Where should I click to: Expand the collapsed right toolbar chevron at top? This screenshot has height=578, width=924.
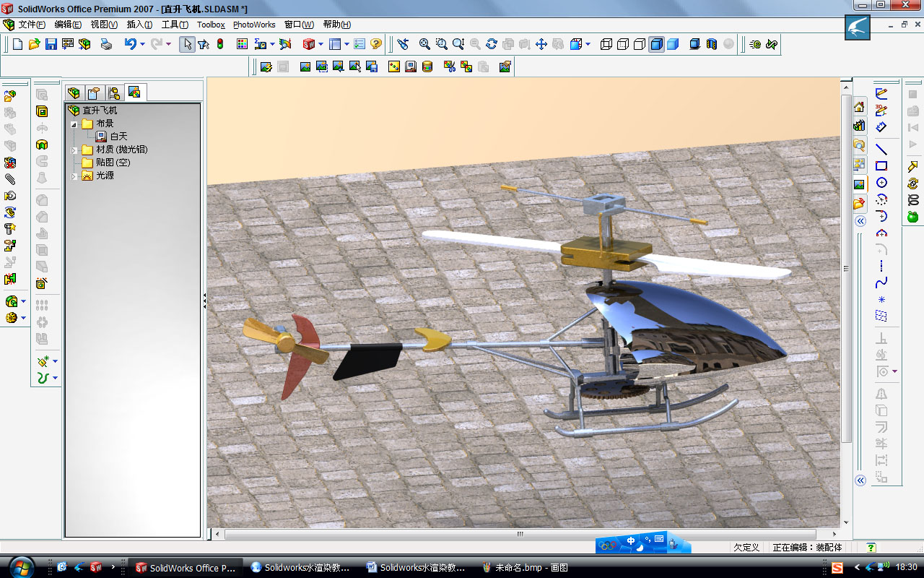[x=860, y=222]
